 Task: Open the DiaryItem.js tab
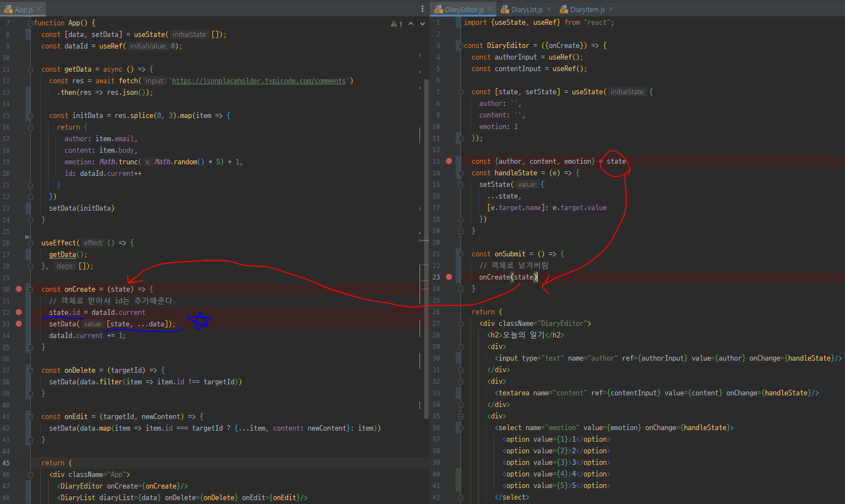click(x=587, y=9)
